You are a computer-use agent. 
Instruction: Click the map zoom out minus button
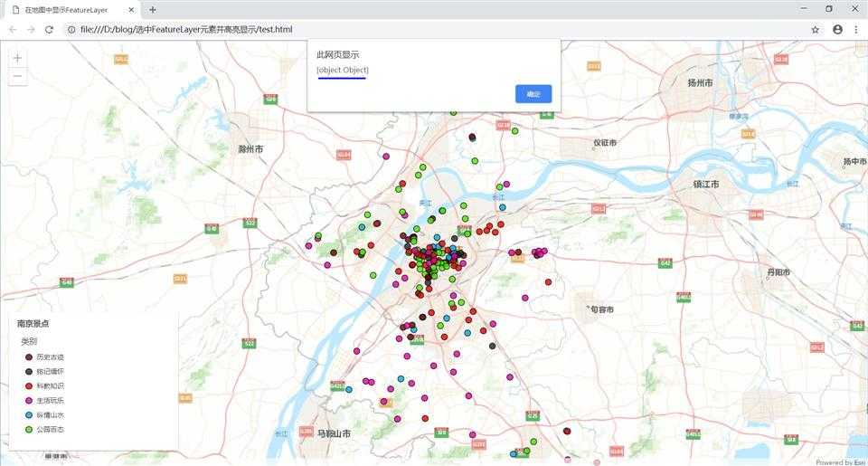pyautogui.click(x=17, y=76)
